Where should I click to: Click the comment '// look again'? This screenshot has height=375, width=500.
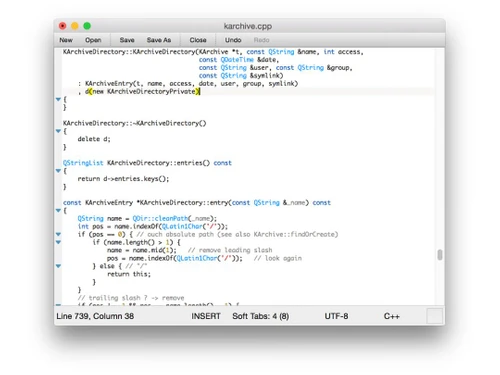coord(278,258)
